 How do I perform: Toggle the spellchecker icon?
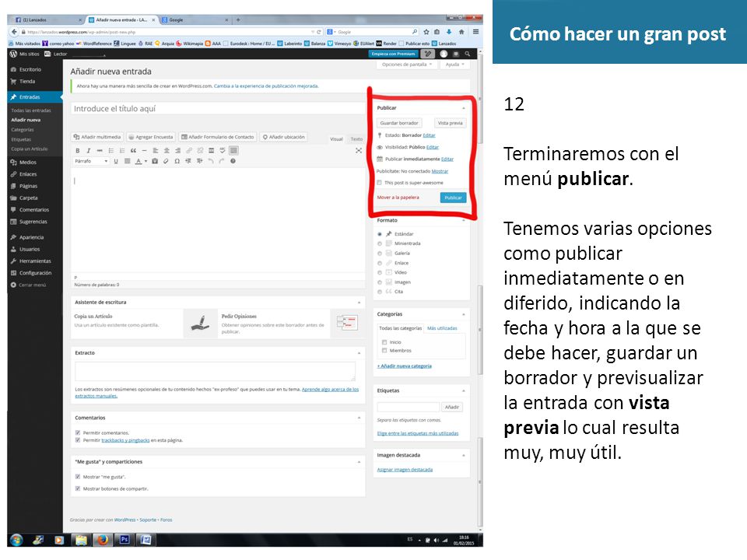point(223,150)
